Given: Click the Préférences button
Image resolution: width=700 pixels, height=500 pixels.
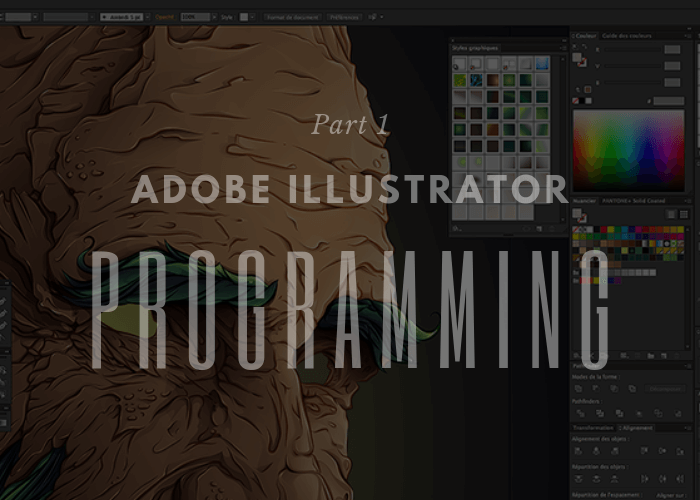Looking at the screenshot, I should click(344, 17).
